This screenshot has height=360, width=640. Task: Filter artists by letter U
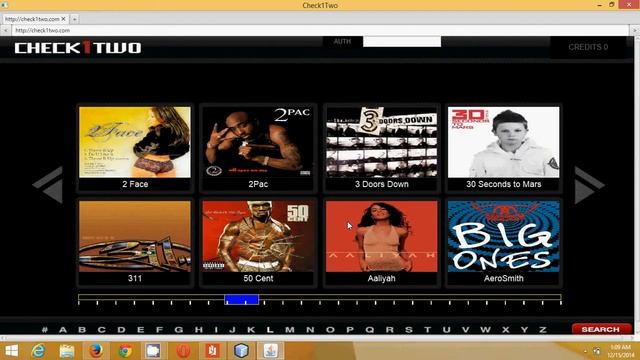pos(447,329)
